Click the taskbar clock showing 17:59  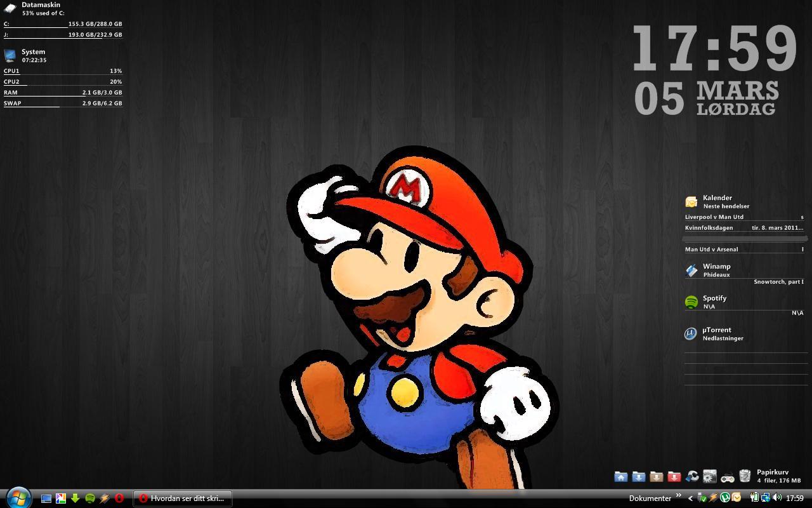coord(795,498)
